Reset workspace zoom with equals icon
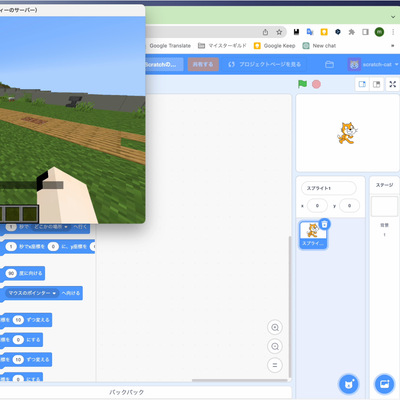The height and width of the screenshot is (400, 400). [275, 365]
